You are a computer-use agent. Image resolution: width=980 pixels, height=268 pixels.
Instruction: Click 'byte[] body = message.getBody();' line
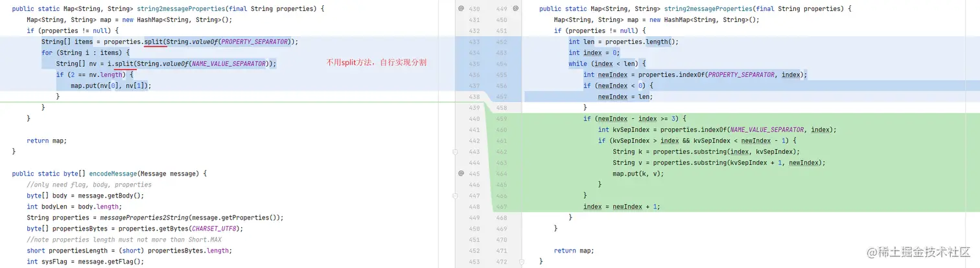point(85,195)
